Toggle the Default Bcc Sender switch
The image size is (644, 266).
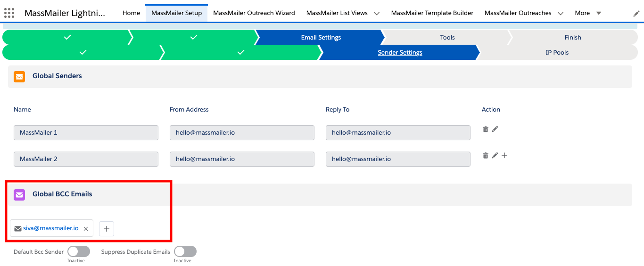tap(79, 251)
